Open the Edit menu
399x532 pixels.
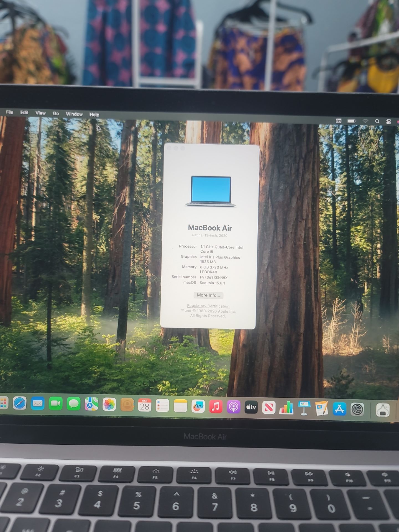[24, 112]
